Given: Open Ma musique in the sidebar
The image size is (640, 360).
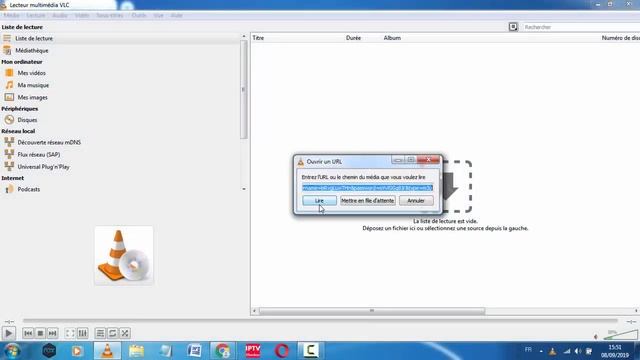Looking at the screenshot, I should [x=33, y=85].
